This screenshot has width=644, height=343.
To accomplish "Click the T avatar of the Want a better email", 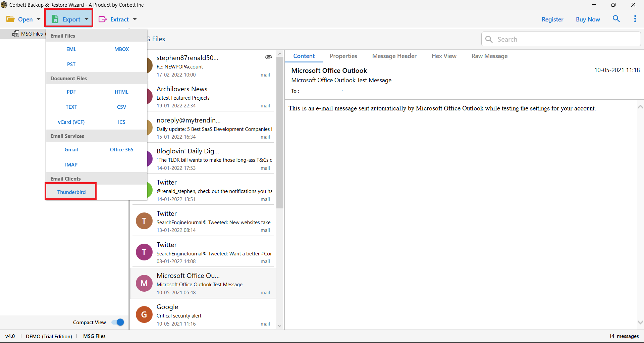I will tap(144, 252).
